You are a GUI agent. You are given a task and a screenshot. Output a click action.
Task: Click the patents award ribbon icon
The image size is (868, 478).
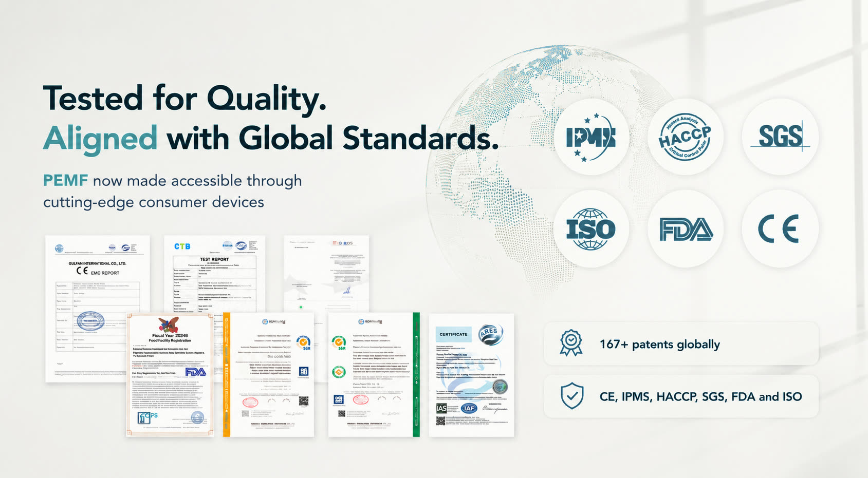click(x=571, y=343)
